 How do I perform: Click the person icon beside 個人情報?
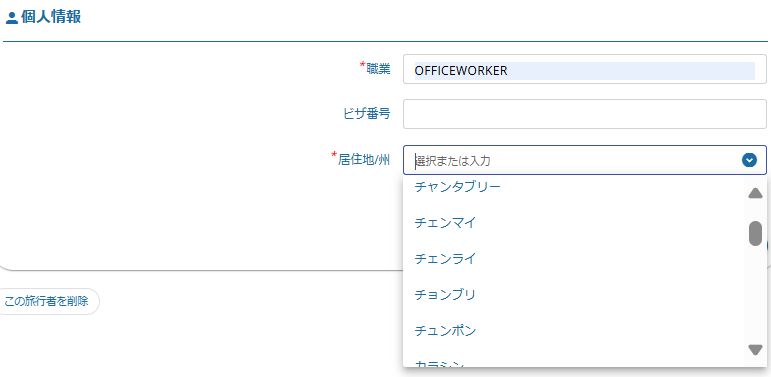point(11,18)
